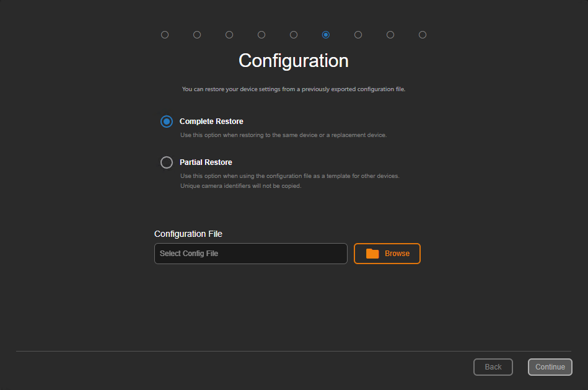Click the Complete Restore label text
The width and height of the screenshot is (588, 390).
pos(211,122)
